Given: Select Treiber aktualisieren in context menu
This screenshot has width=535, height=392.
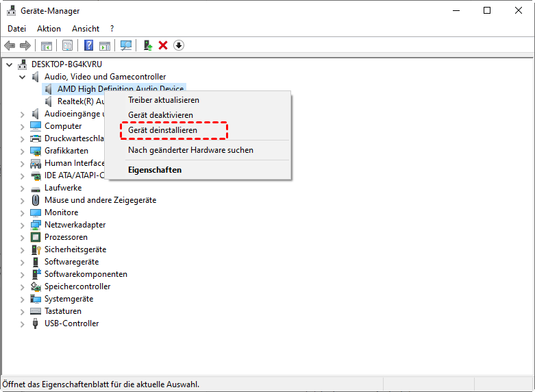Looking at the screenshot, I should 164,100.
